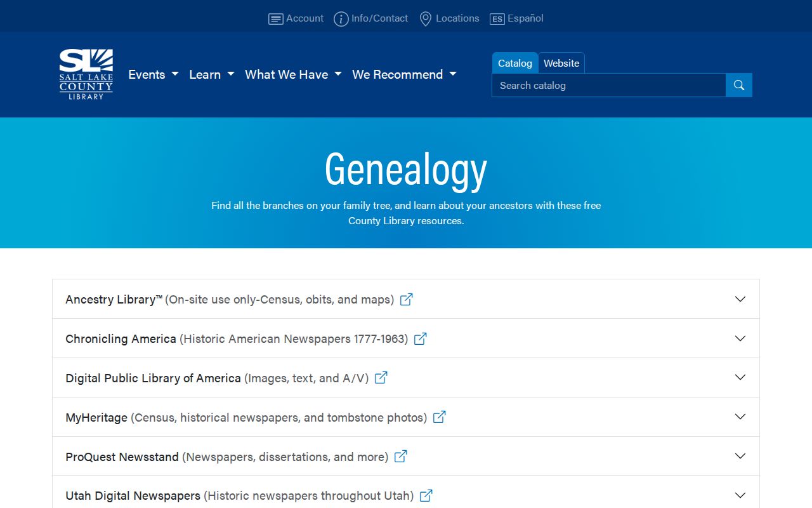
Task: Click the Utah Digital Newspapers title text
Action: point(133,495)
